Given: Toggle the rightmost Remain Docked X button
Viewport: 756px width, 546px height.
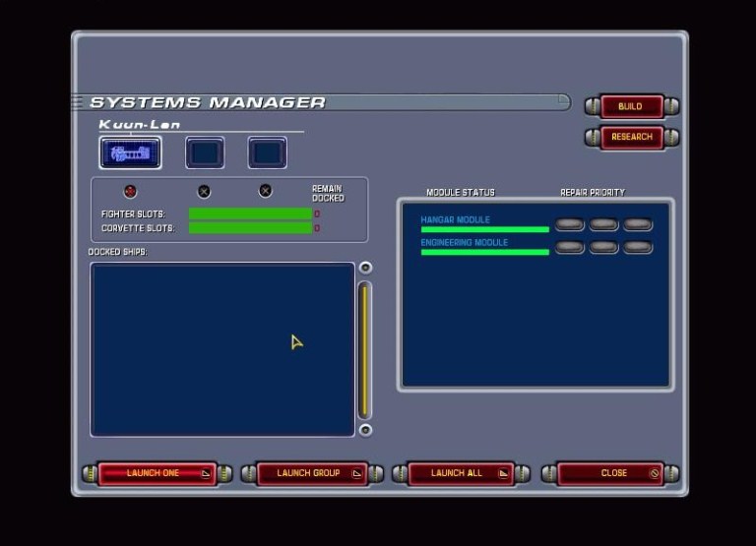Looking at the screenshot, I should pyautogui.click(x=265, y=191).
